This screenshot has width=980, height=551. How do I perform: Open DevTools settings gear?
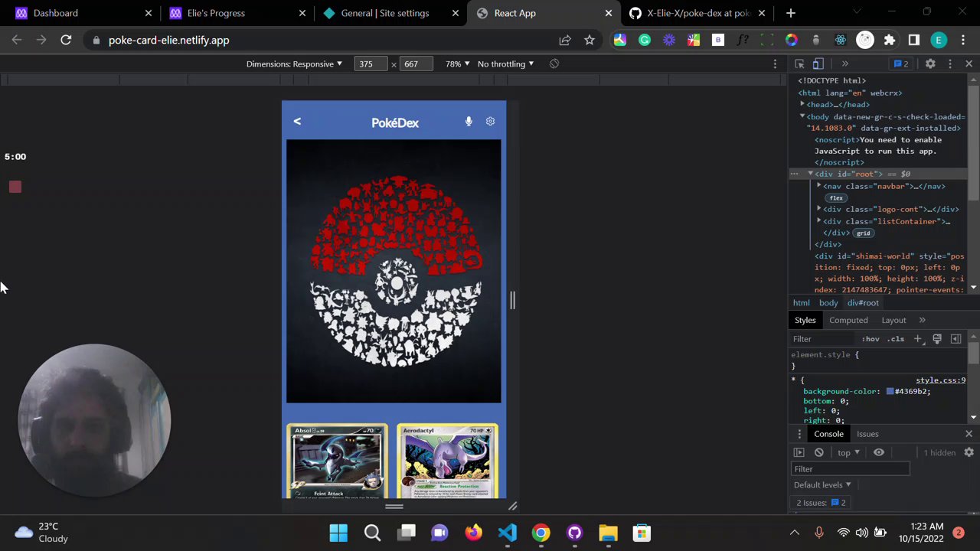[930, 64]
